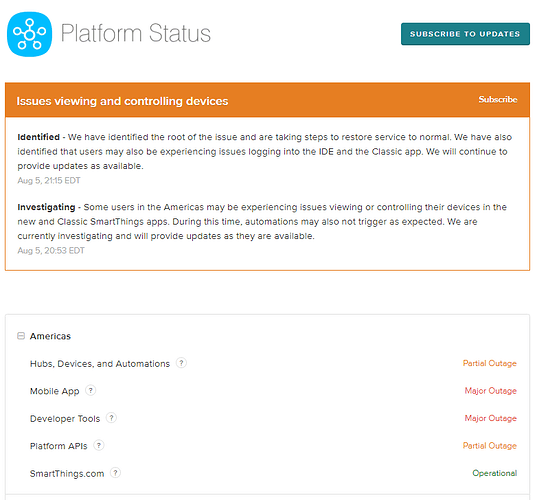537x500 pixels.
Task: Click the Mobile App component name
Action: pos(54,391)
